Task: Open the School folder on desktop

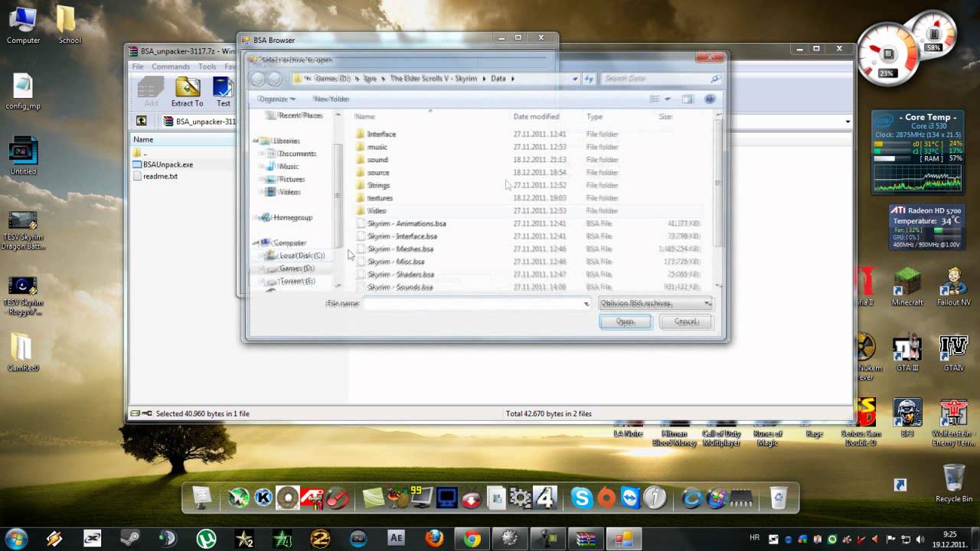Action: [69, 25]
